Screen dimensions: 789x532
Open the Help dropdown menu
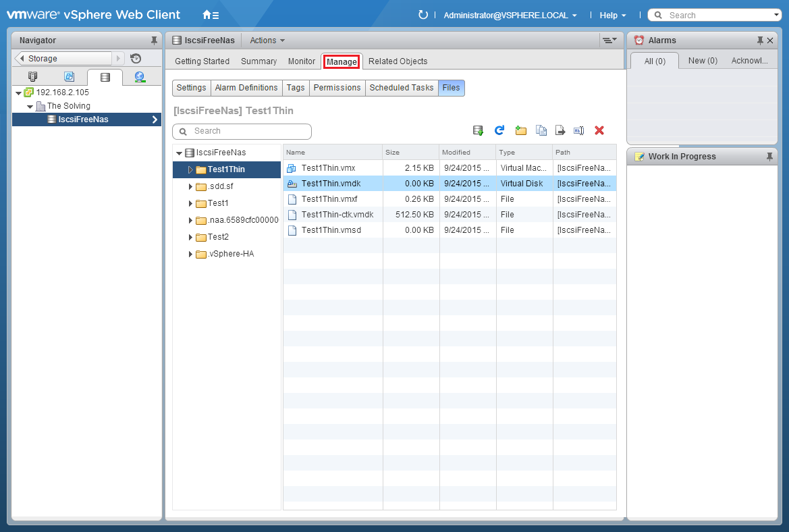point(613,15)
